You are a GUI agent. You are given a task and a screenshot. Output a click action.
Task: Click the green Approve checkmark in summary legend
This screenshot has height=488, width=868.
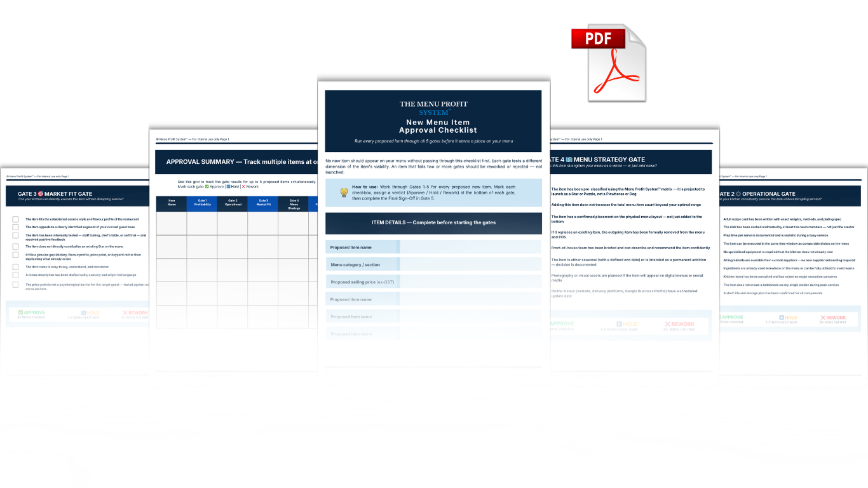tap(207, 187)
